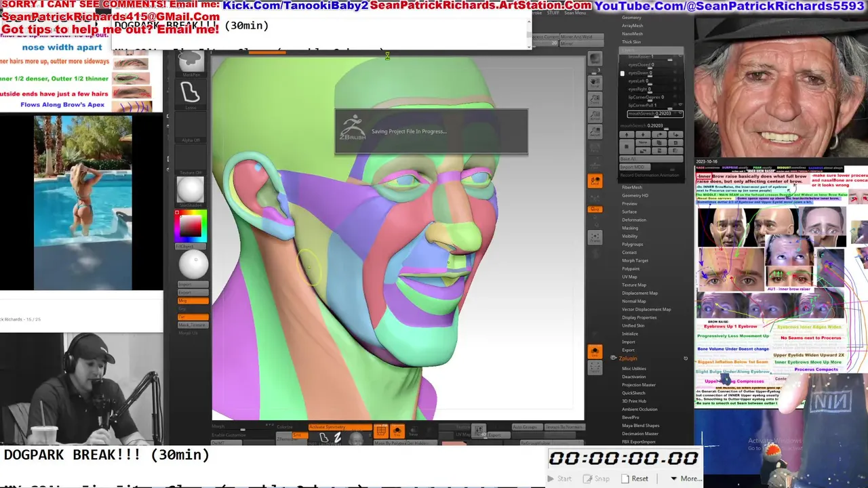Open the Displacement Map subpalette

tap(639, 293)
